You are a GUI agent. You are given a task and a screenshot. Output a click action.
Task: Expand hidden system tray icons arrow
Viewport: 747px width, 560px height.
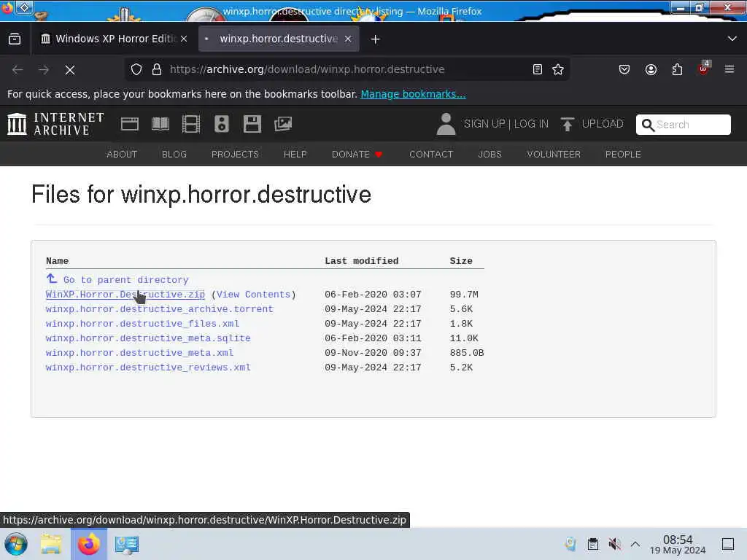[635, 544]
